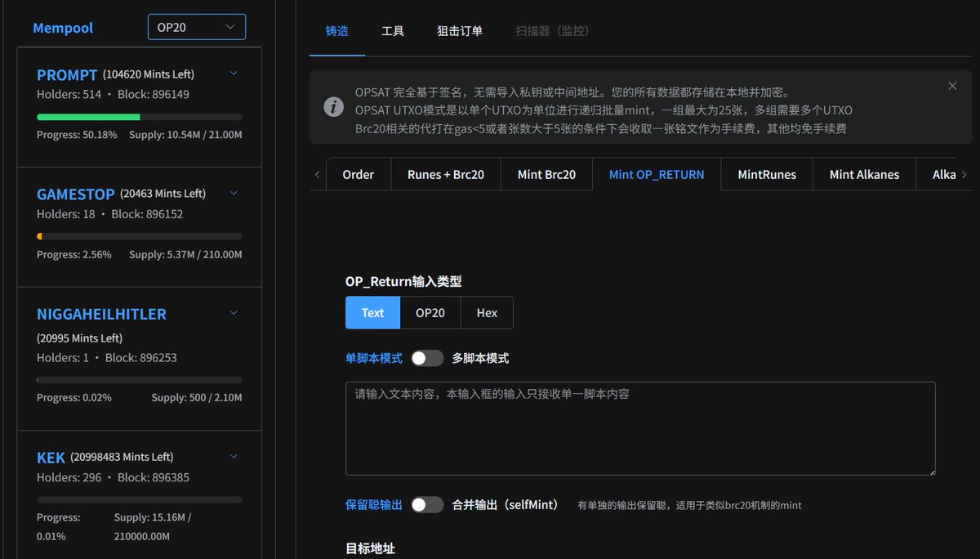980x559 pixels.
Task: Select the Runes + Brc20 sub-tab
Action: click(446, 174)
